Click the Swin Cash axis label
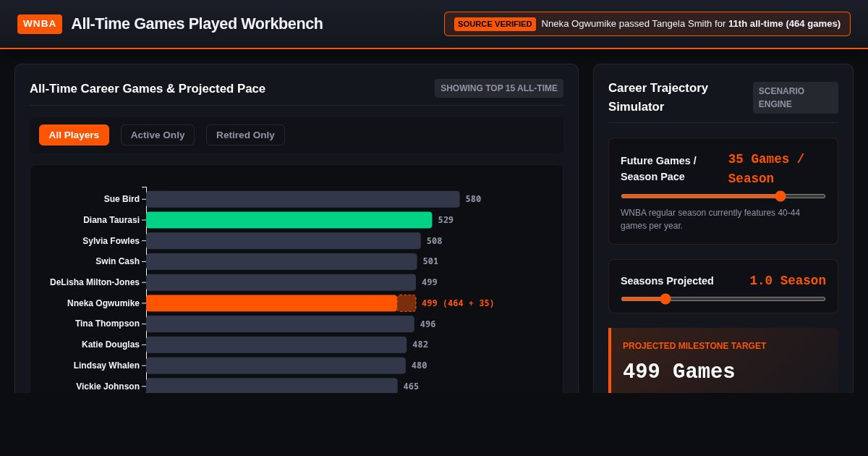Viewport: 868px width, 456px height. [117, 261]
